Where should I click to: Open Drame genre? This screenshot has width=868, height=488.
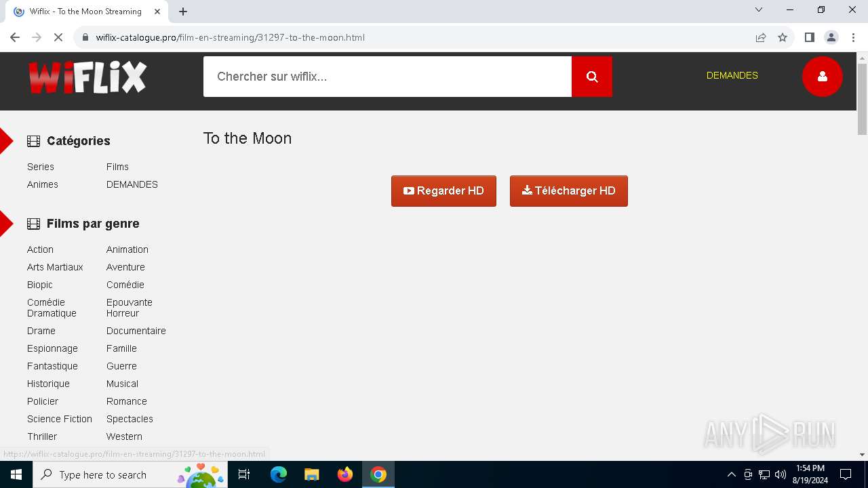tap(41, 331)
